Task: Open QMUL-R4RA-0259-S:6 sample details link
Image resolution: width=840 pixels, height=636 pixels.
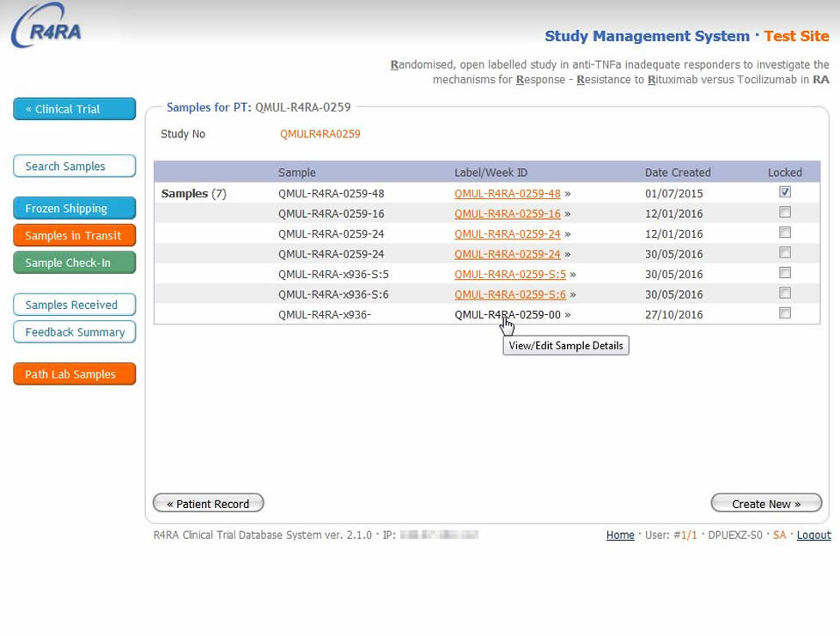Action: (x=509, y=294)
